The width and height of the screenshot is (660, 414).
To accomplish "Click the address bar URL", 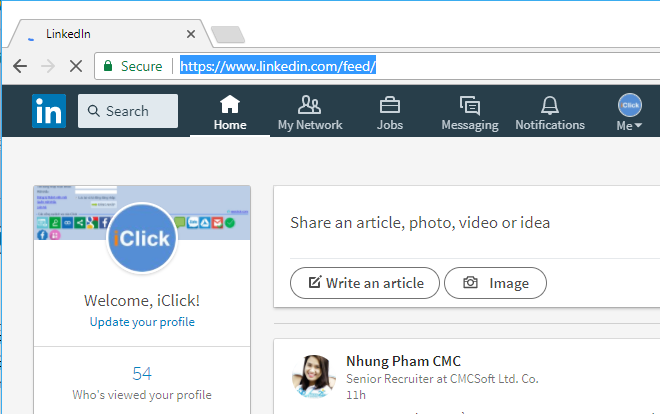I will (x=278, y=66).
